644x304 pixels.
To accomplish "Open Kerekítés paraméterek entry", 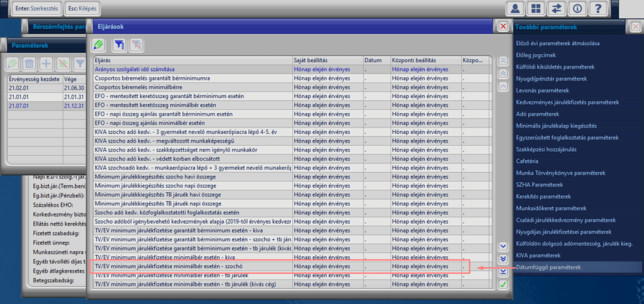I will (543, 197).
